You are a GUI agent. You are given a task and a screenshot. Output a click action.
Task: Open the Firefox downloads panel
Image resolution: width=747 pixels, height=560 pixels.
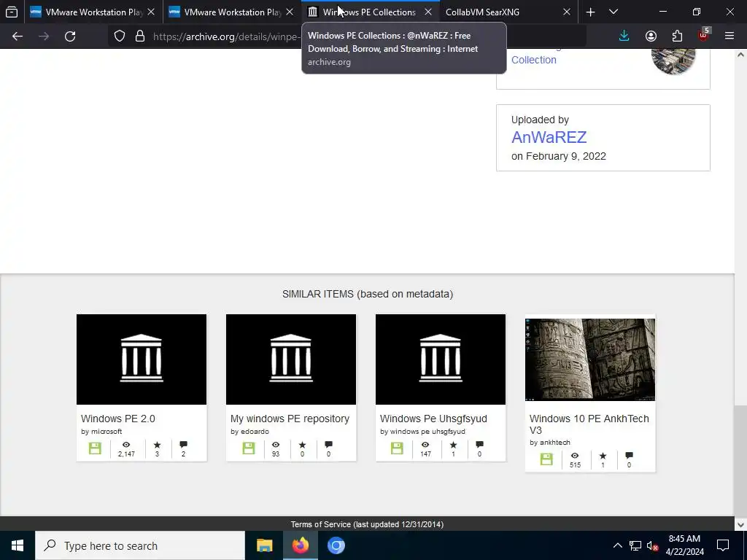(x=624, y=36)
